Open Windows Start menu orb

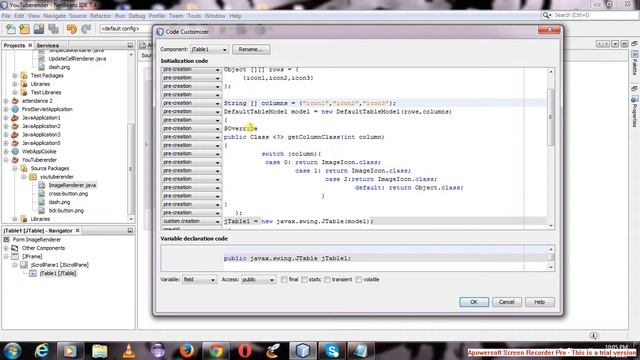[12, 351]
